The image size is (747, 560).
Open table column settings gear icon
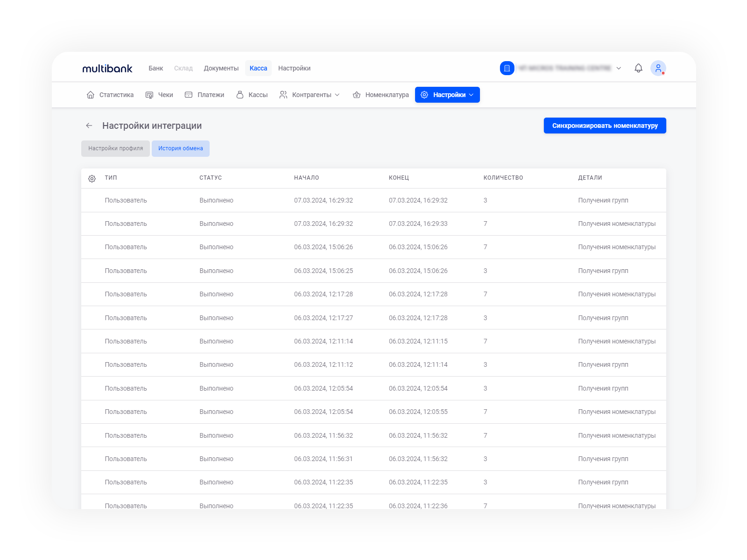point(92,179)
